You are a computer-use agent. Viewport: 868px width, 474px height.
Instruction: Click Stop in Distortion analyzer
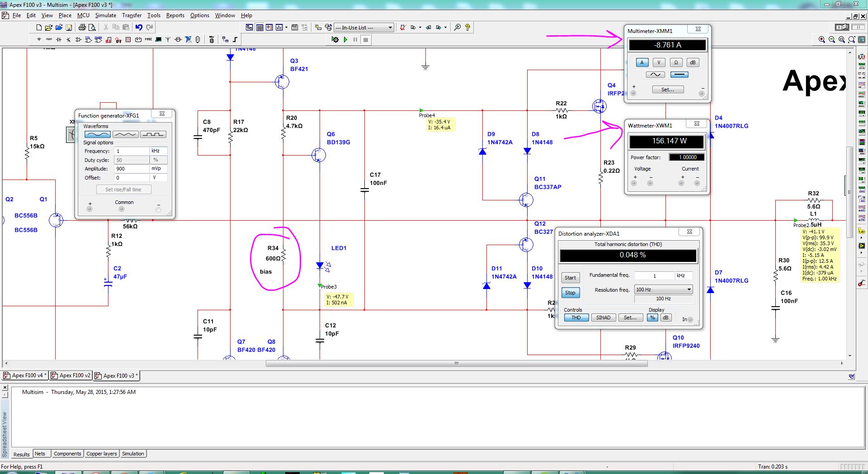[570, 293]
